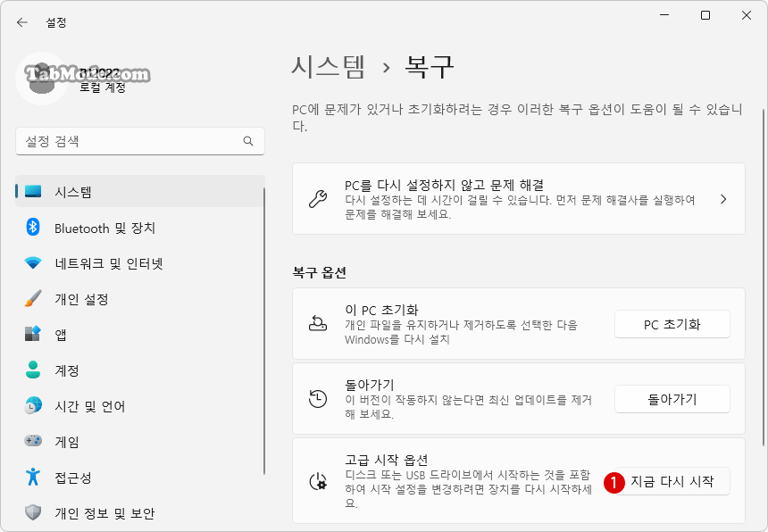The height and width of the screenshot is (532, 768).
Task: Click the accessibility figure icon
Action: click(33, 478)
